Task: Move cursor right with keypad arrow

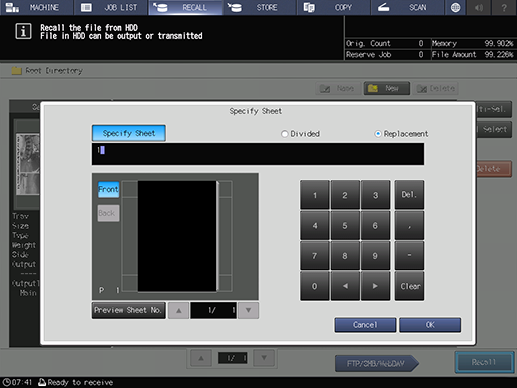Action: pyautogui.click(x=375, y=286)
